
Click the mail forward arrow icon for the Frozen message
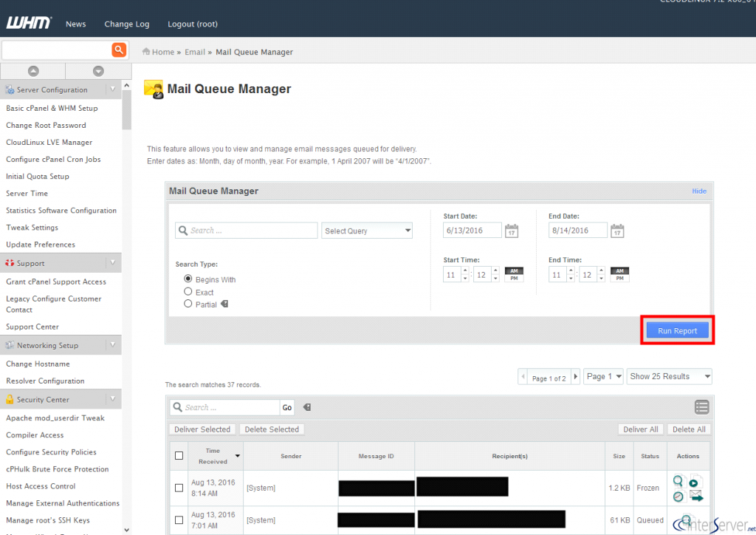point(695,495)
